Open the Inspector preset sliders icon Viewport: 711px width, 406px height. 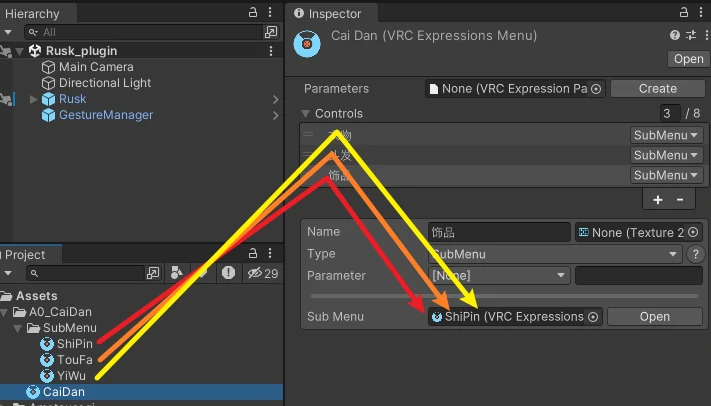691,35
